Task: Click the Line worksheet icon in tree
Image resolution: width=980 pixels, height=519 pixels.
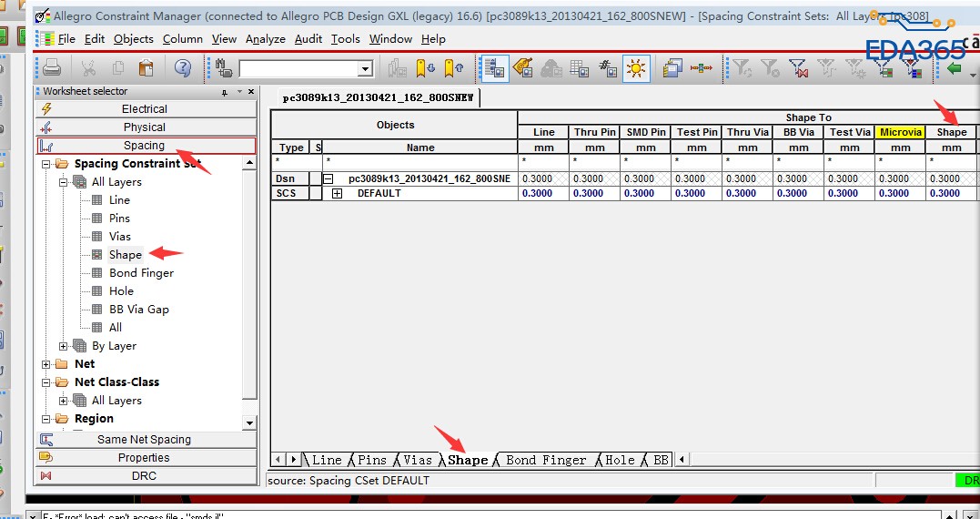Action: 96,200
